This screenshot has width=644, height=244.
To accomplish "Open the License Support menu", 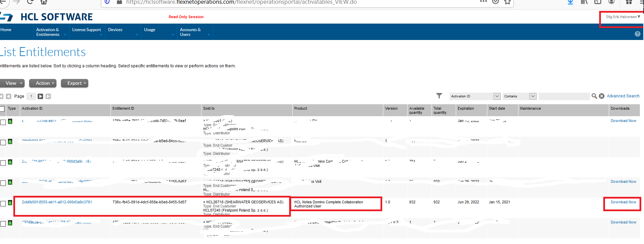I will pos(87,30).
